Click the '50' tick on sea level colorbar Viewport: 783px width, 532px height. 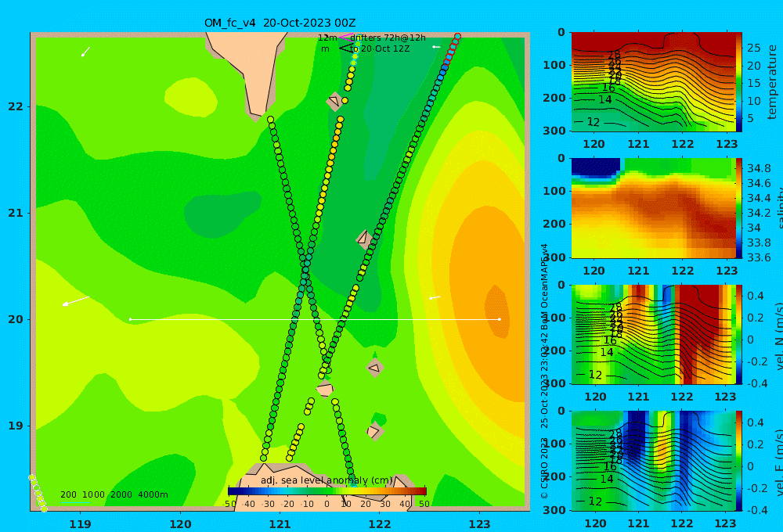[x=424, y=504]
